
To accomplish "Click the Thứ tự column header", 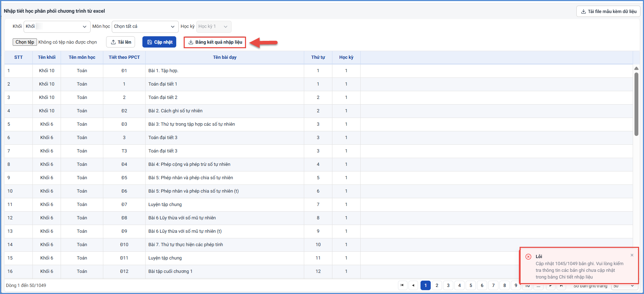I will [318, 57].
